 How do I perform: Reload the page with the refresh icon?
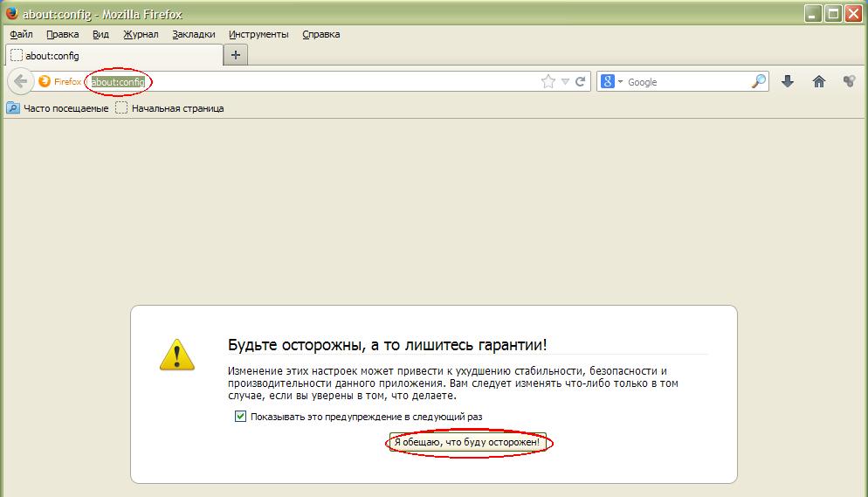580,82
